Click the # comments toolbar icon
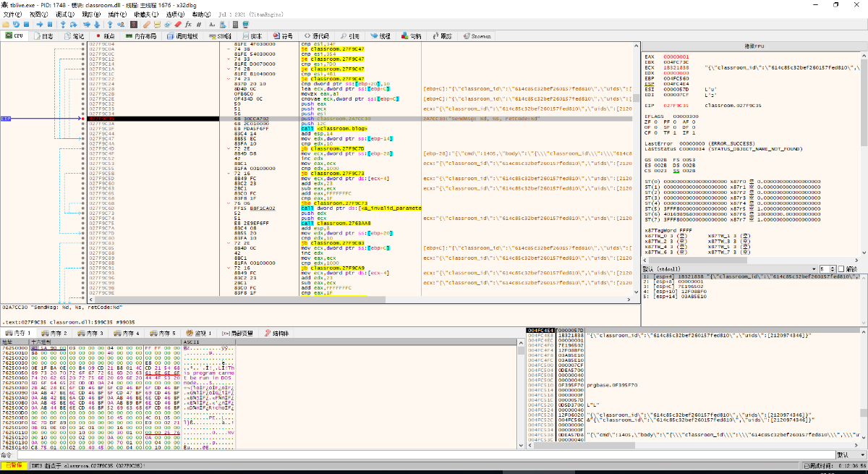Screen dimensions: 868x474 [x=198, y=24]
